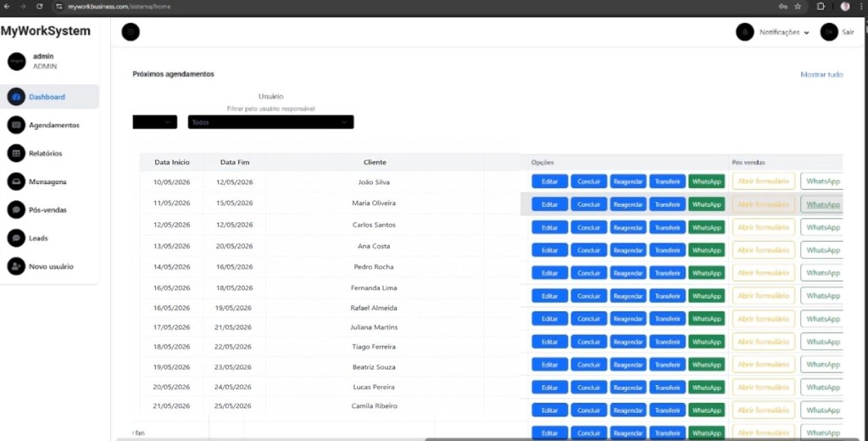
Task: Open the small dropdown left of Todos
Action: click(155, 122)
